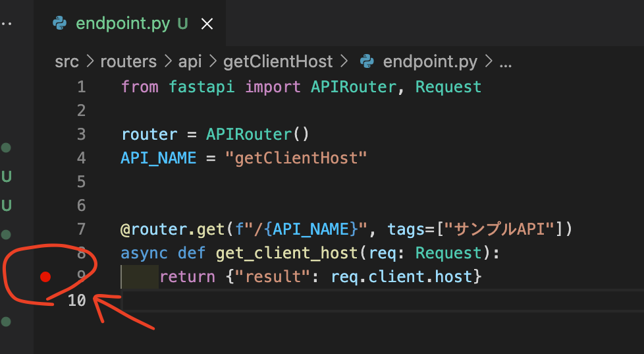Click the router variable on line 3
The width and height of the screenshot is (644, 354).
pos(149,134)
